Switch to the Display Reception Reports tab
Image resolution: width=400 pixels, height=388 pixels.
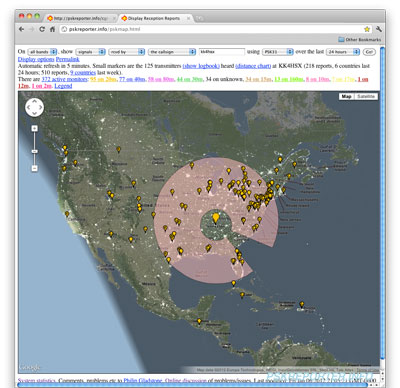point(155,18)
